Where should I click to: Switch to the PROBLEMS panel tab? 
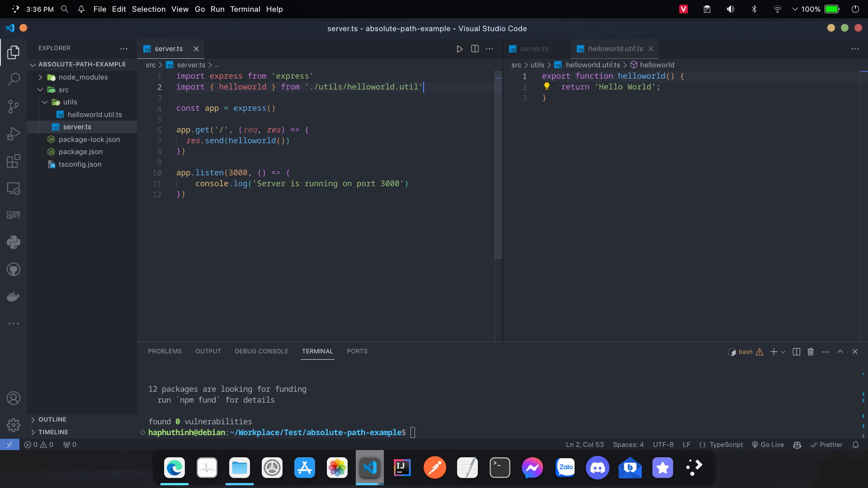click(x=165, y=351)
